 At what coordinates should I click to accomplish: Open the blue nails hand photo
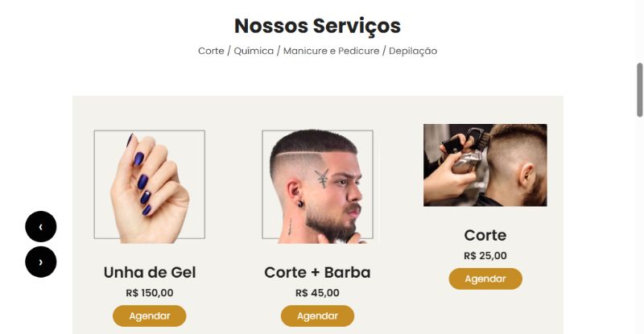pos(150,186)
